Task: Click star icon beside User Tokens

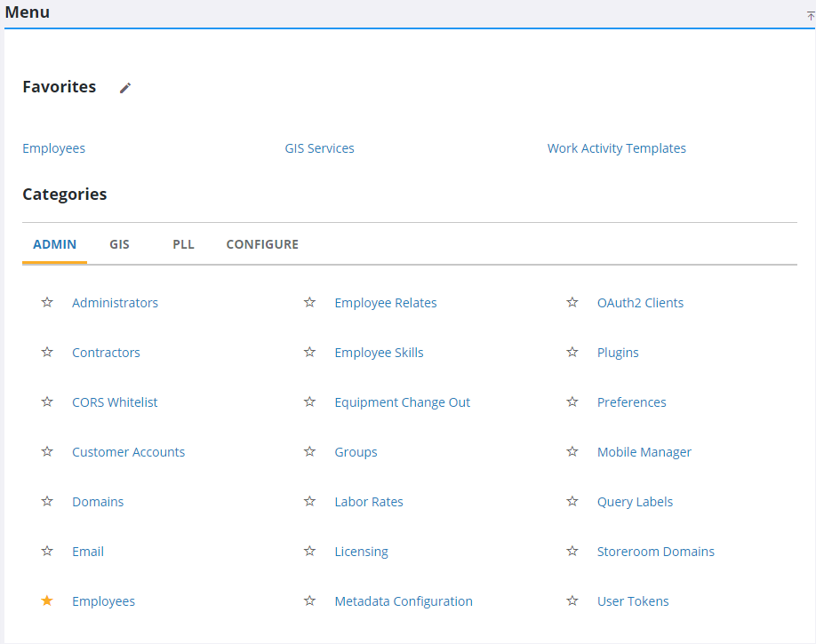Action: [572, 601]
